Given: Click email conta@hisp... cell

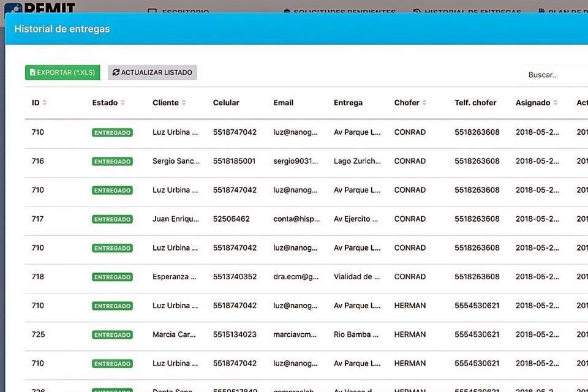Looking at the screenshot, I should point(296,219).
